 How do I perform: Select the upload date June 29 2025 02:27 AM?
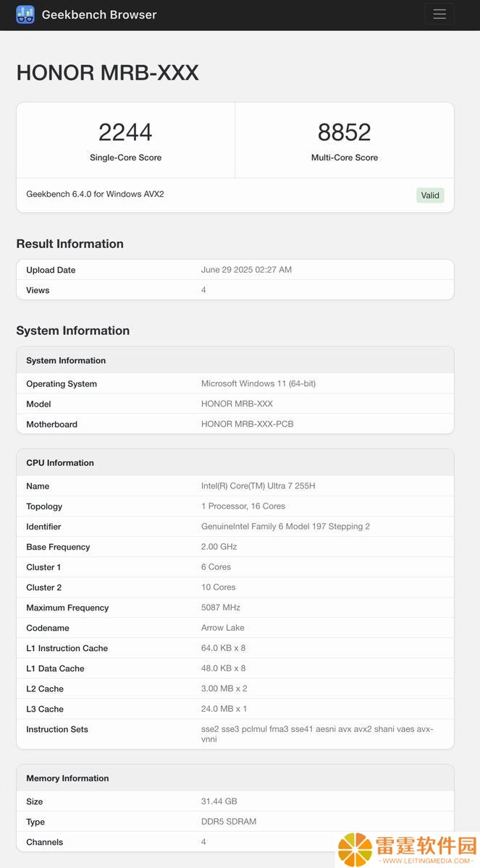tap(246, 270)
